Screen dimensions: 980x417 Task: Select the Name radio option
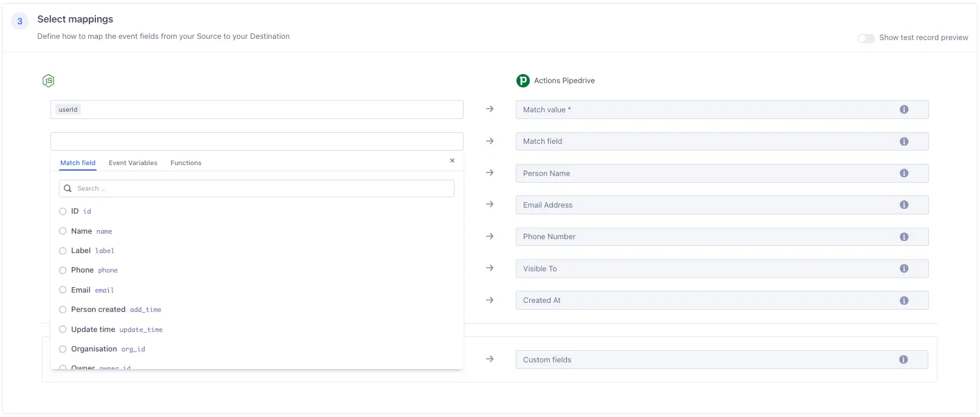(x=63, y=231)
